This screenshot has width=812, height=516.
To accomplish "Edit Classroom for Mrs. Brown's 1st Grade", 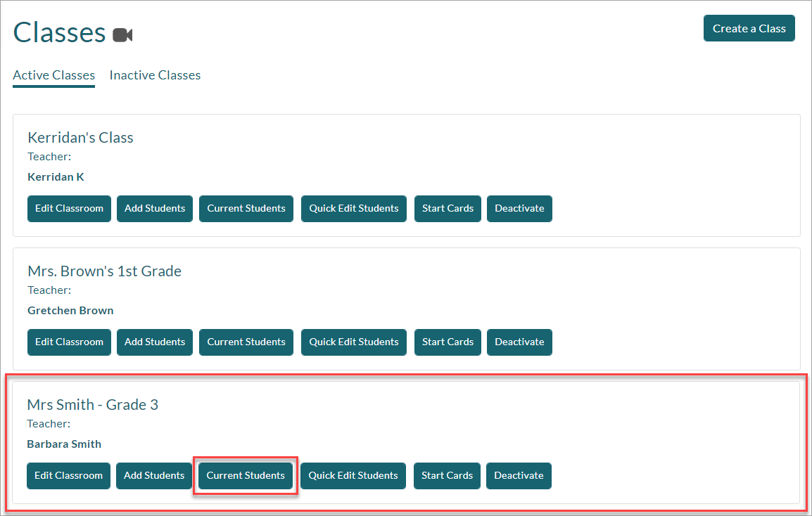I will coord(69,342).
